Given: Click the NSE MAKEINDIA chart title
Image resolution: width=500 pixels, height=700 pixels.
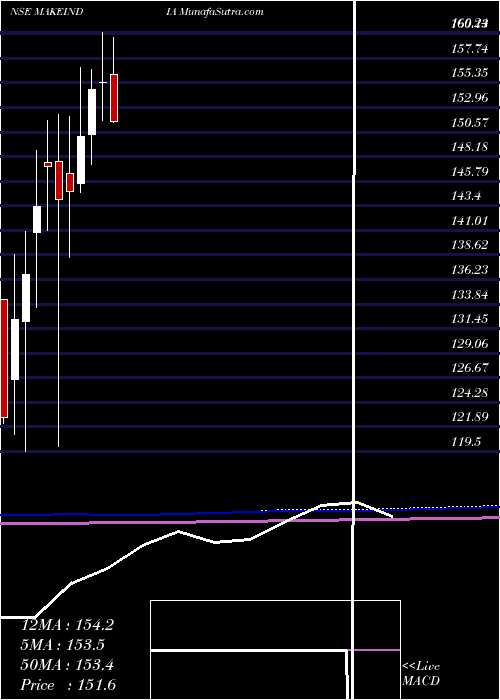Looking at the screenshot, I should tap(94, 12).
